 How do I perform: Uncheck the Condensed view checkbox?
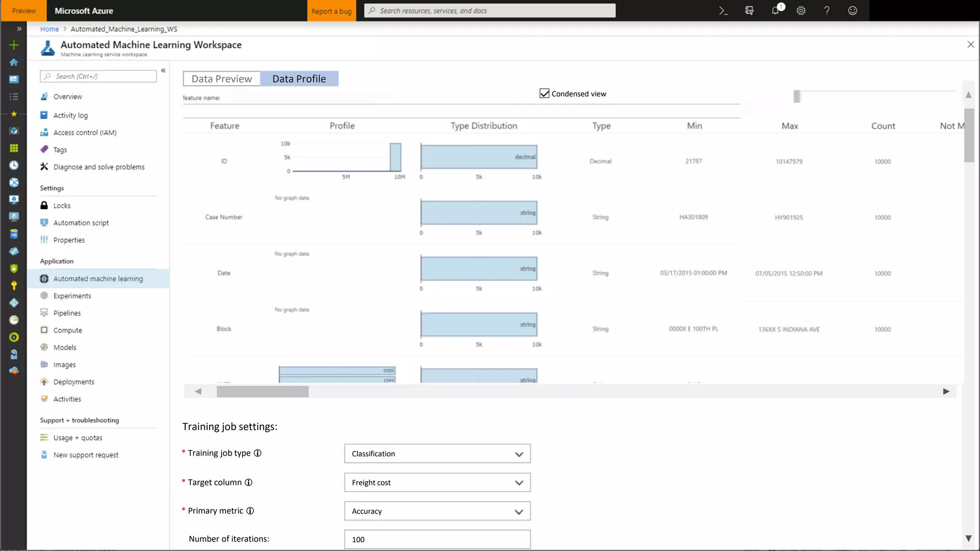click(x=545, y=94)
